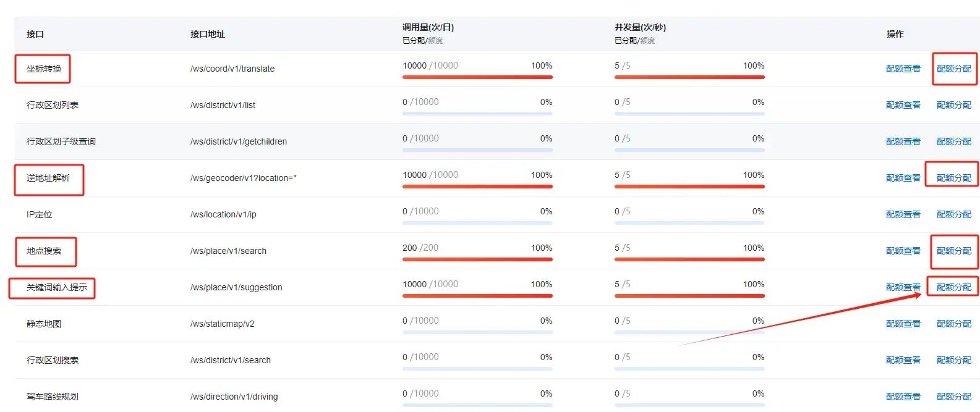The image size is (980, 412).
Task: Click the 调用量(次/日) column header
Action: (x=428, y=27)
